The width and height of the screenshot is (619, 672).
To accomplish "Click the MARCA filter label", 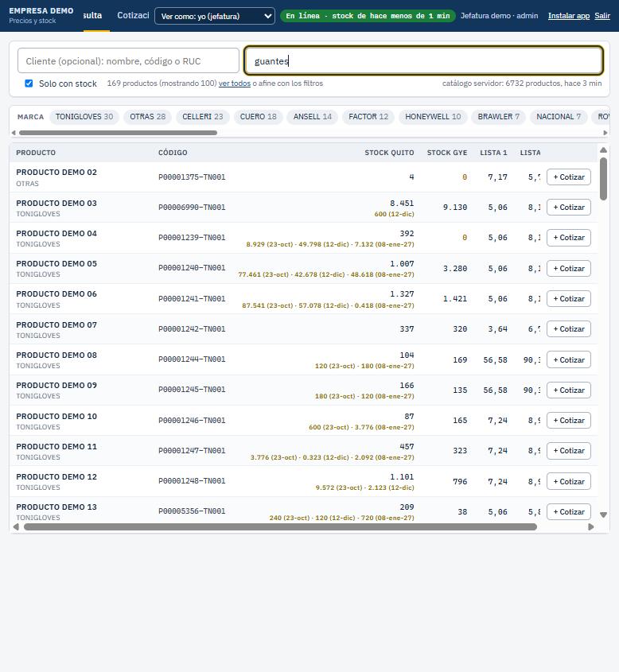I will [x=30, y=117].
